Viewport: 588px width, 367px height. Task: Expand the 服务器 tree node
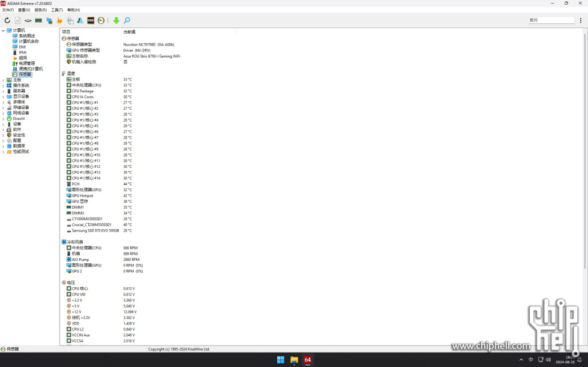(4, 91)
